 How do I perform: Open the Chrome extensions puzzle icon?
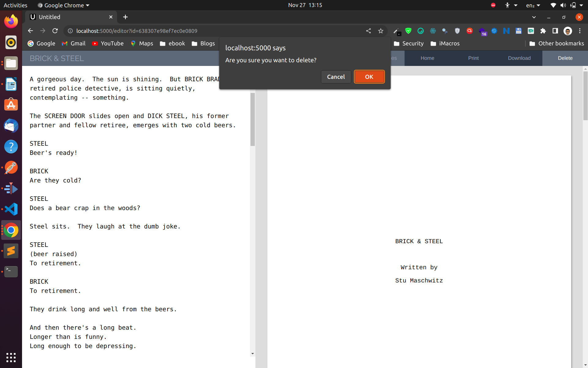pos(543,31)
